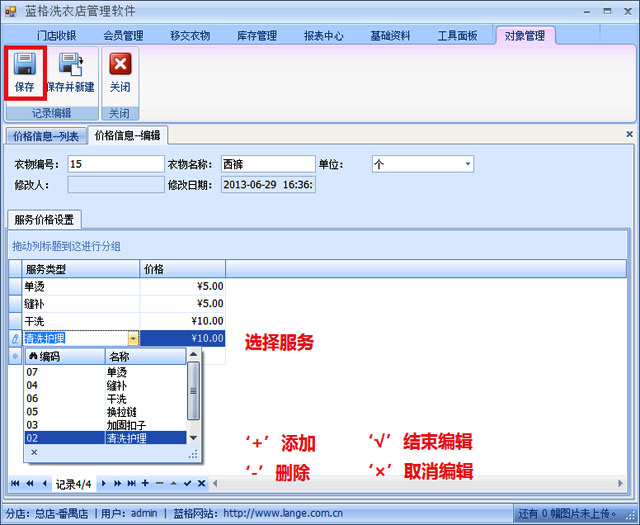Choose 06 干洗 in dropdown list
640x525 pixels.
click(x=106, y=398)
